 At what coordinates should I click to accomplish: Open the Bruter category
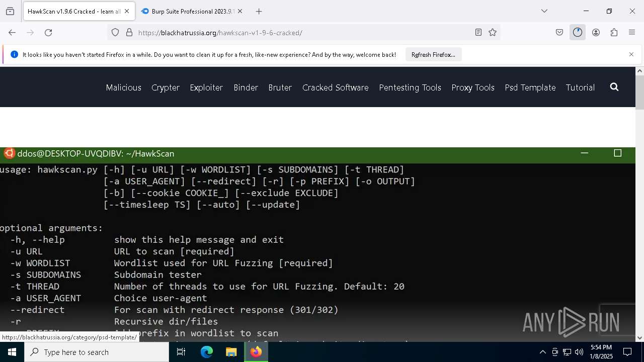tap(280, 87)
